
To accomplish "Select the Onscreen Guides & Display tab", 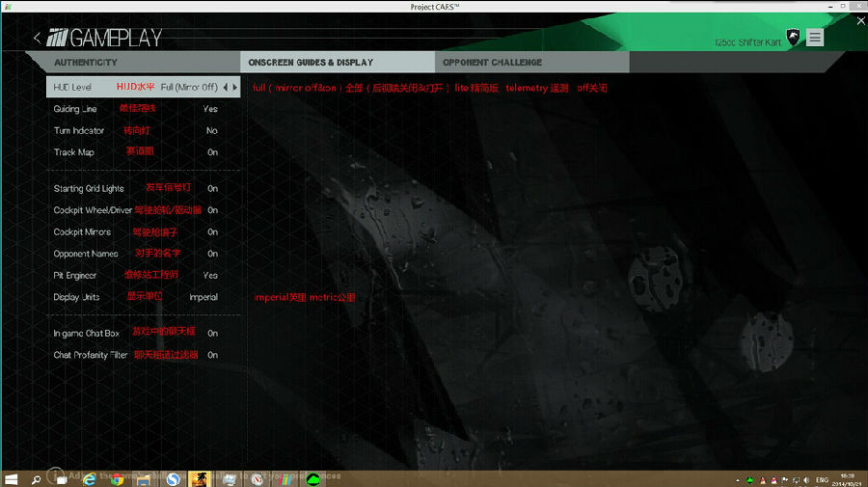I will point(338,63).
